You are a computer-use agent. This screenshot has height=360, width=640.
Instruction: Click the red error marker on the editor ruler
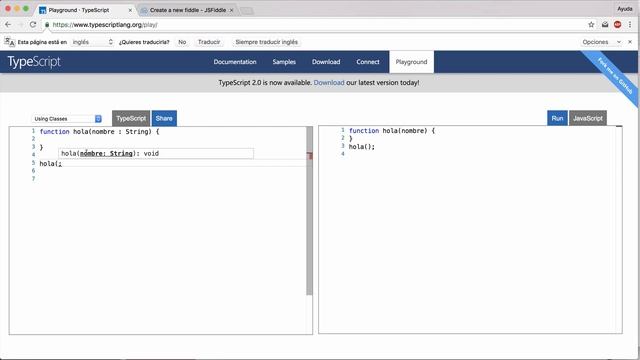(x=310, y=156)
